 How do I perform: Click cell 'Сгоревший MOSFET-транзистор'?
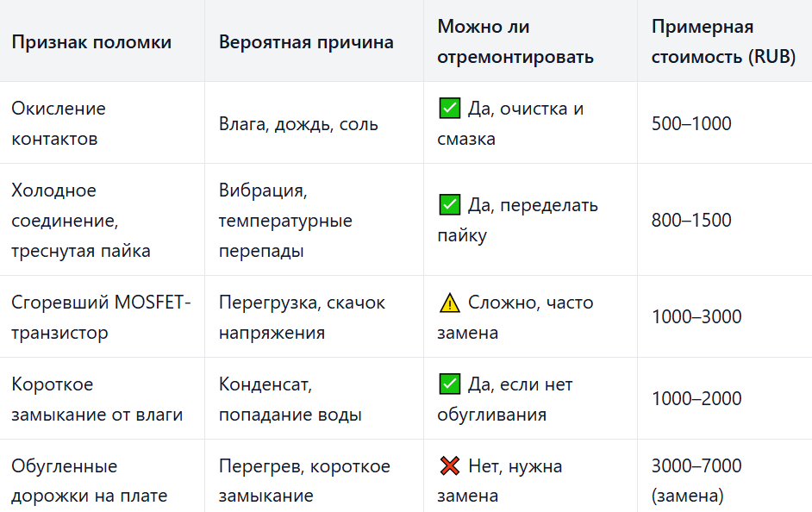pos(101,317)
